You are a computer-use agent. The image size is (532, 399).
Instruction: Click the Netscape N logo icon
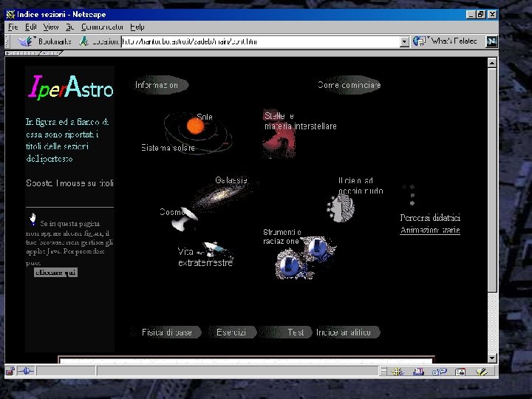tap(491, 41)
